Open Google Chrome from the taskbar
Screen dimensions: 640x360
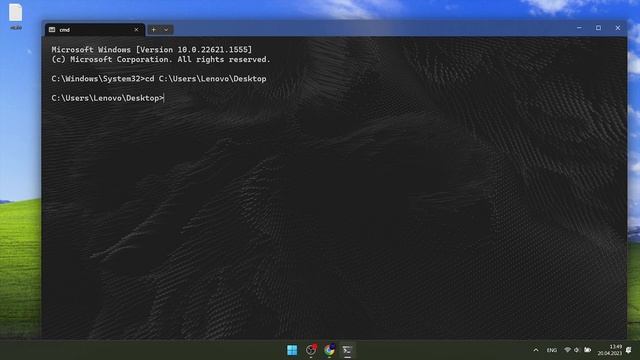329,350
